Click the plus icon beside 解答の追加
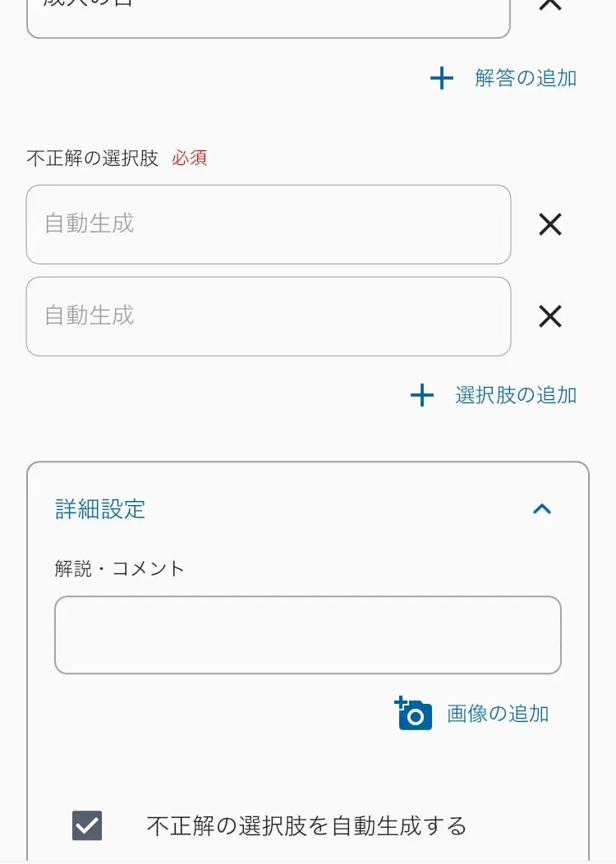 pos(441,78)
